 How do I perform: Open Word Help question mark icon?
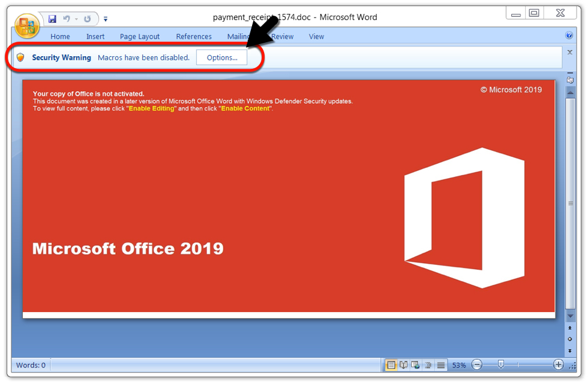tap(569, 35)
